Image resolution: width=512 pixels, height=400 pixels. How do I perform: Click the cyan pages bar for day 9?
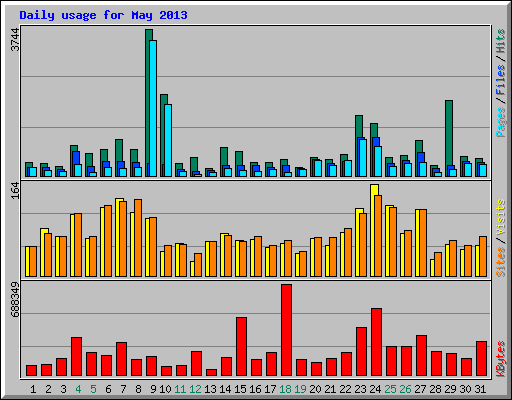coord(153,108)
